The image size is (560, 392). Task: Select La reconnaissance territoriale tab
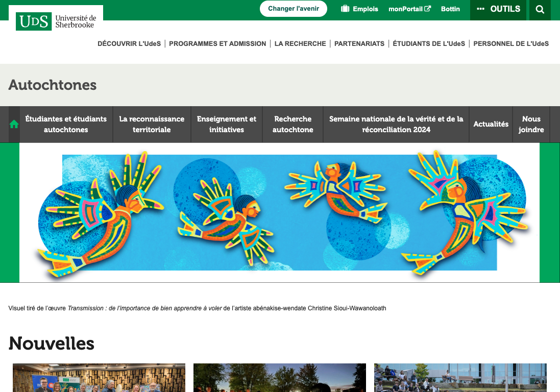coord(152,124)
